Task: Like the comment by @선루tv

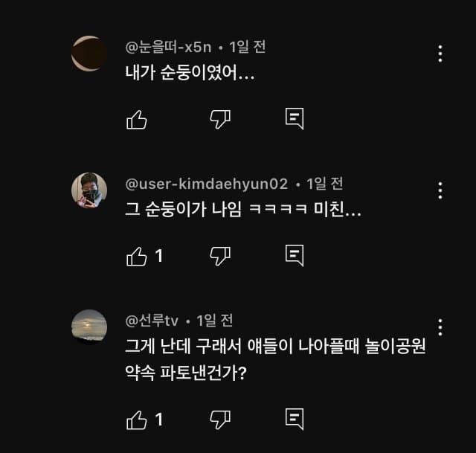Action: (x=137, y=420)
